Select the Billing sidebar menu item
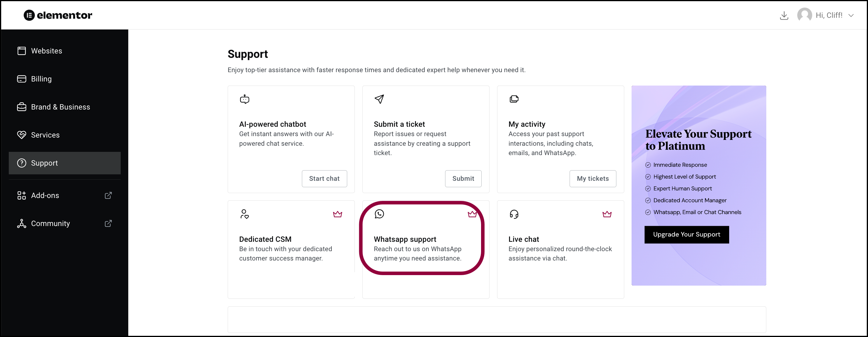The image size is (868, 337). click(x=42, y=79)
